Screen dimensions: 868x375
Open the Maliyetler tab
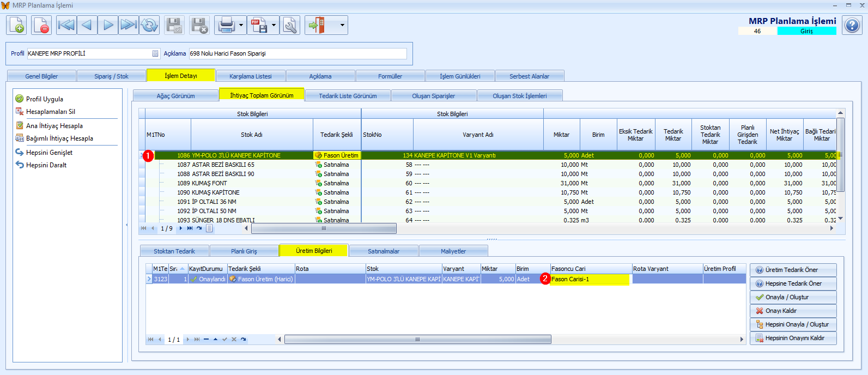pyautogui.click(x=453, y=251)
